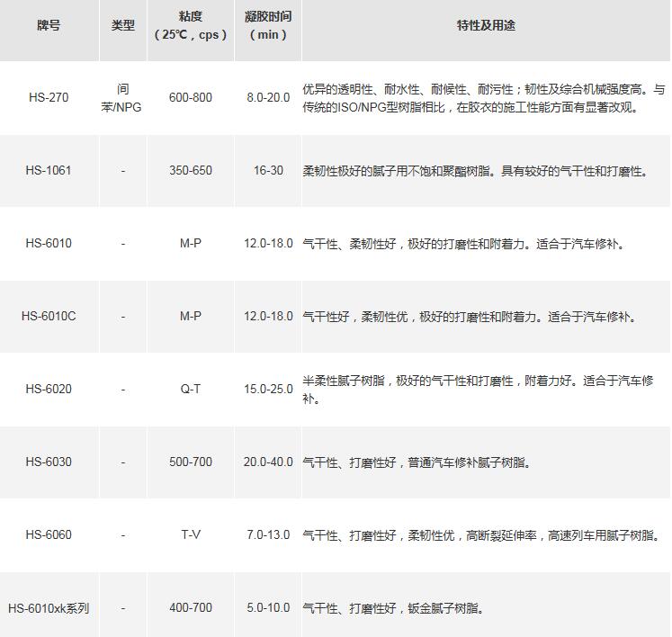Select the 粘度 (25℃, cps) header
The image size is (672, 637).
click(x=191, y=25)
